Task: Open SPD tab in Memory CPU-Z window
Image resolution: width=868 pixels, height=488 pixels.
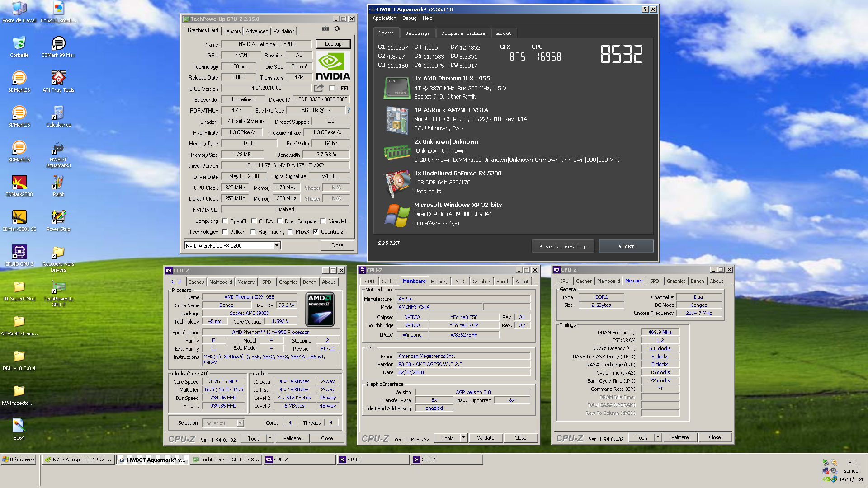Action: pyautogui.click(x=654, y=281)
